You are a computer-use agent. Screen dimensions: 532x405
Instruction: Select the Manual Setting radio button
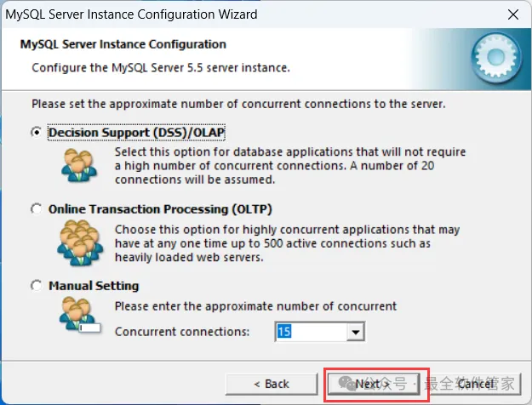pos(37,286)
